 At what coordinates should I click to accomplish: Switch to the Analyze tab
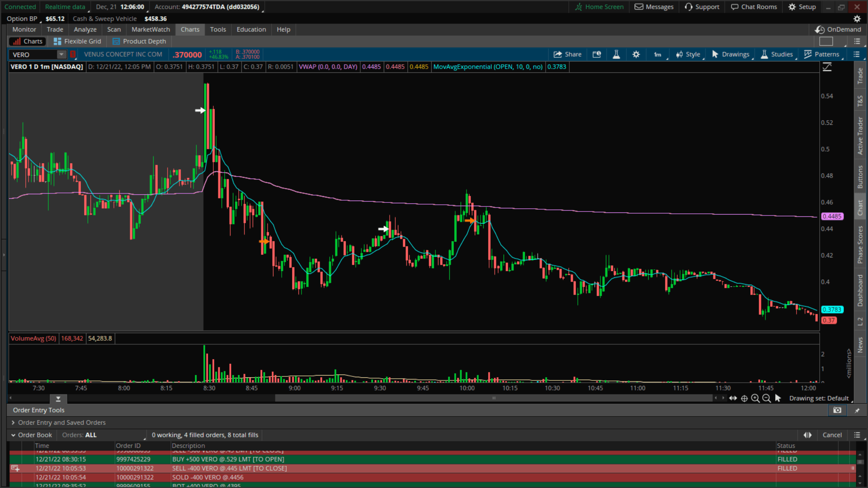(x=85, y=29)
